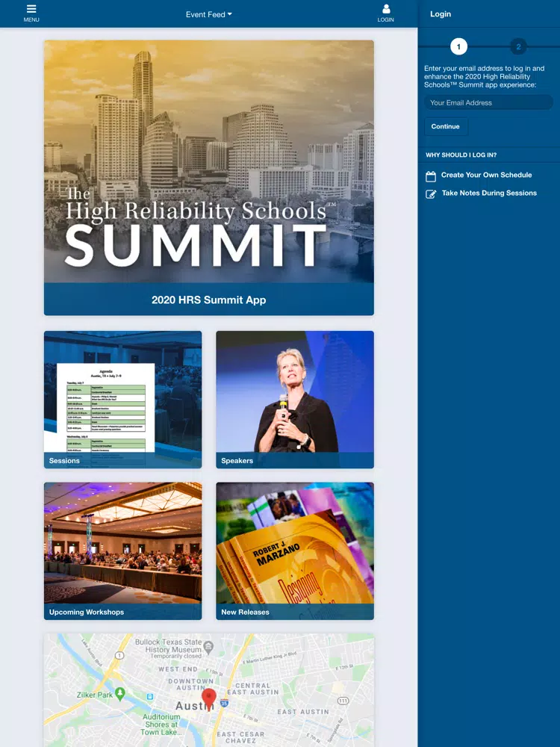Open the Sessions card
The width and height of the screenshot is (560, 747).
pyautogui.click(x=123, y=400)
